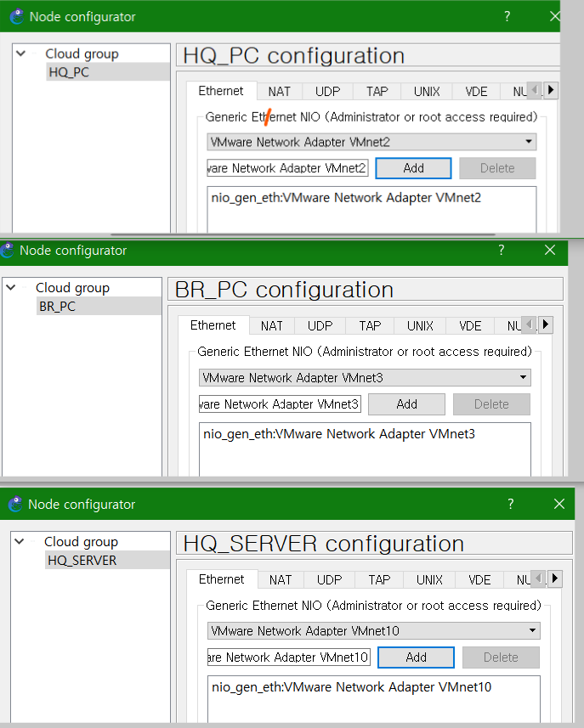Click GNS3 chameleon icon in HQ_SERVER window title

coord(15,504)
